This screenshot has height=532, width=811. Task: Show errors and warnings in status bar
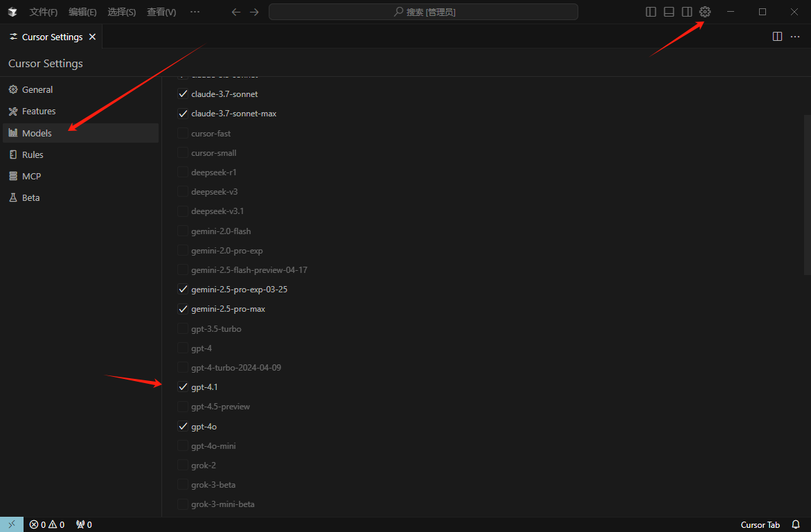[47, 524]
